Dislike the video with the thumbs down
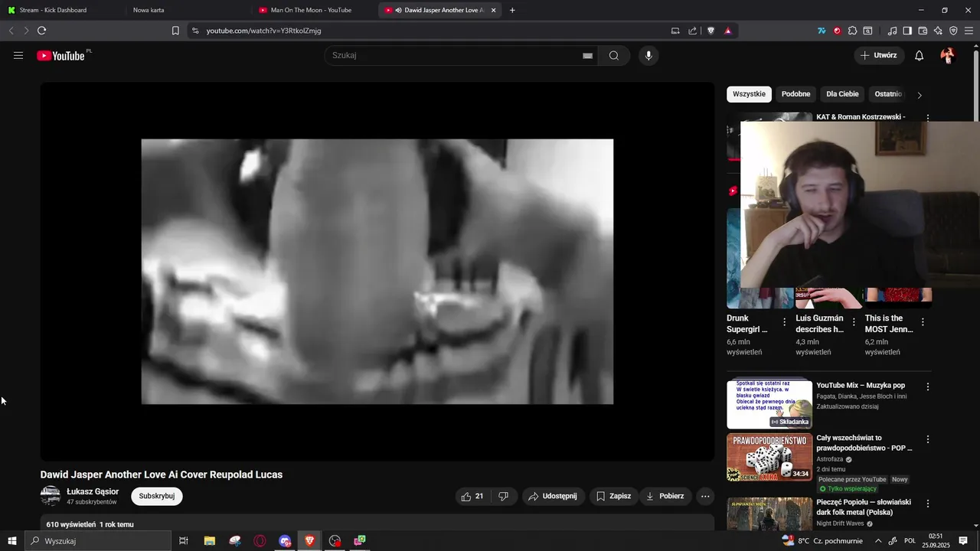The height and width of the screenshot is (551, 980). 503,496
